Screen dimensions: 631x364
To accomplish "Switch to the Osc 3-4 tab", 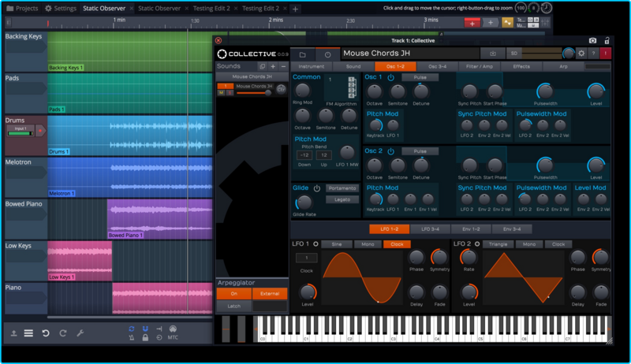I will (437, 67).
